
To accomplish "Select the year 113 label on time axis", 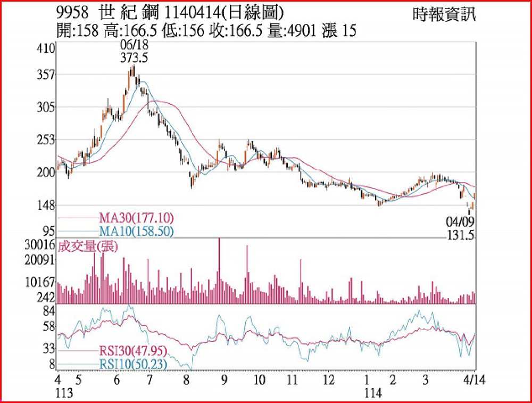I will 63,393.
